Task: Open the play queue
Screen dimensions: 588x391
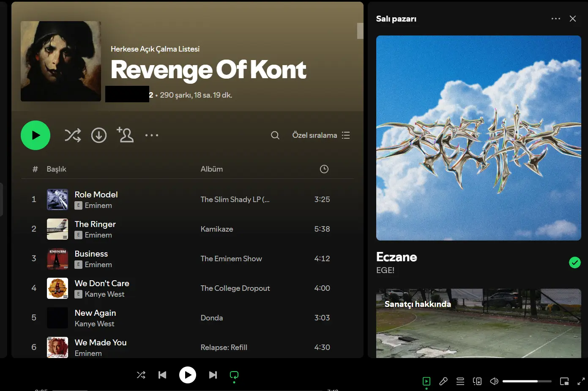Action: coord(460,381)
